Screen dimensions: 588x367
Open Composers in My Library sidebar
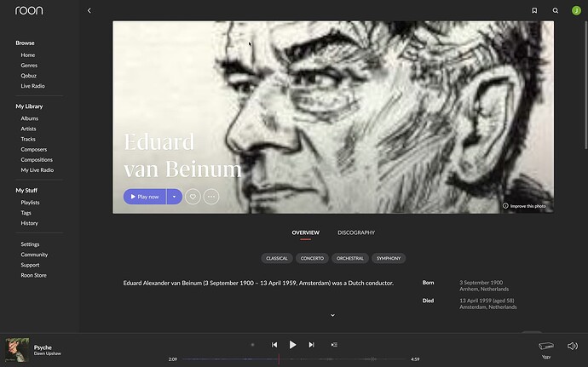34,149
